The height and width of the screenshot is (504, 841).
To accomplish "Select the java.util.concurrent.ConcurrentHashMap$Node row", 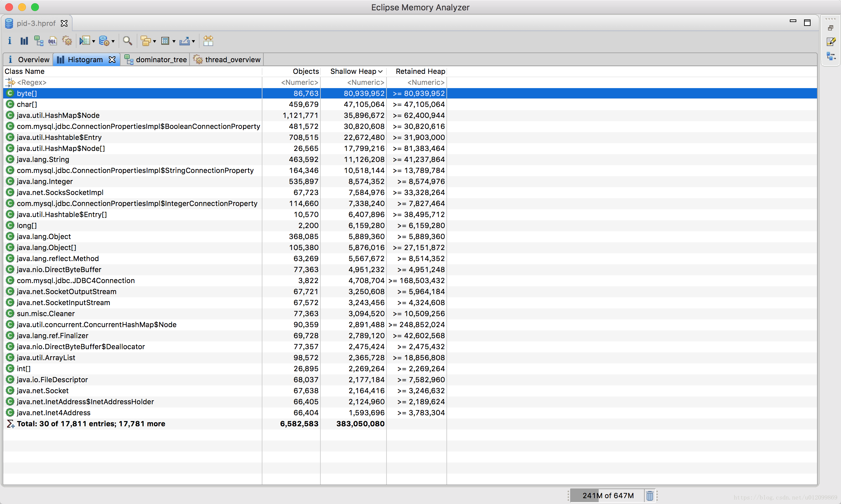I will point(410,325).
